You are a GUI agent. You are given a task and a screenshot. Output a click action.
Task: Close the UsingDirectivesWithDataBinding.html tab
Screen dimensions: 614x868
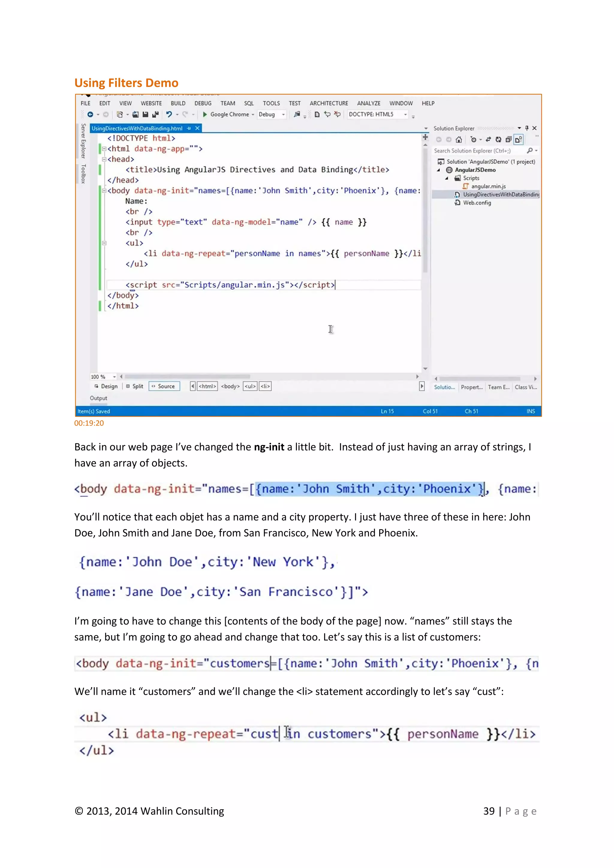[x=197, y=129]
